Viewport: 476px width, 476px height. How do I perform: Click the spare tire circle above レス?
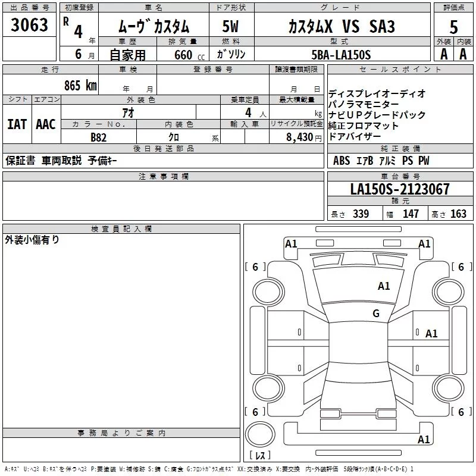(260, 434)
